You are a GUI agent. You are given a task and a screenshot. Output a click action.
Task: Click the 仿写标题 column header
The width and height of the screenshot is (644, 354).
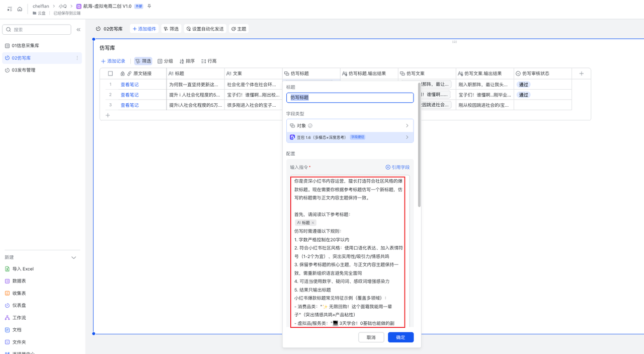point(311,74)
